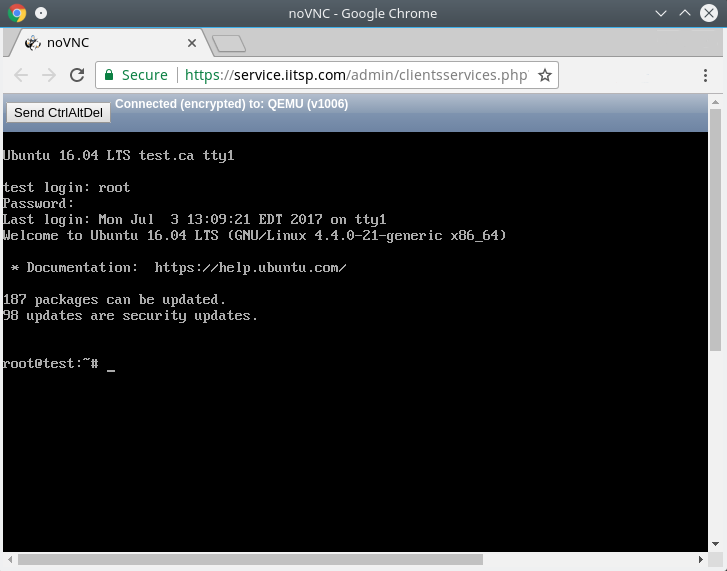The height and width of the screenshot is (571, 727).
Task: Bookmark page with the star icon
Action: [545, 75]
